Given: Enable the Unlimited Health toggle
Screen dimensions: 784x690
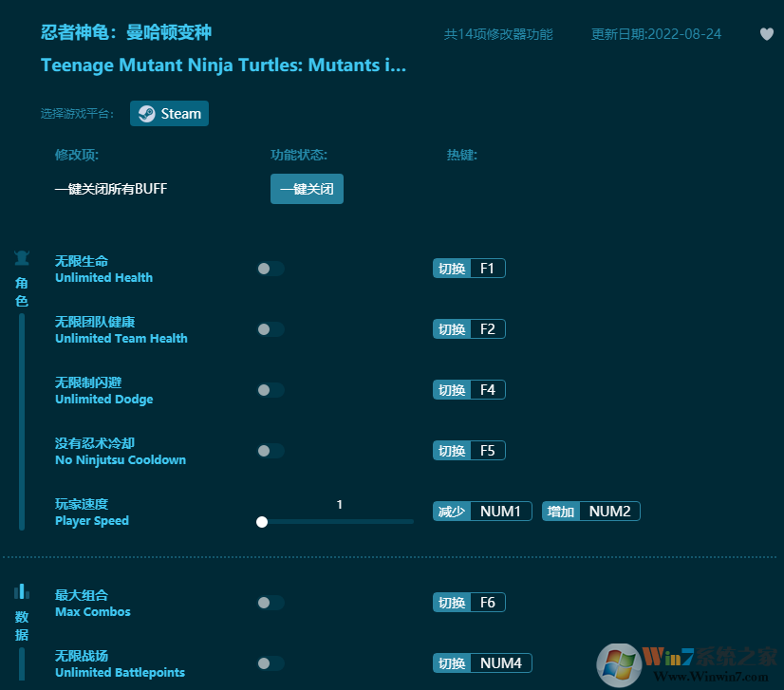Looking at the screenshot, I should (x=270, y=269).
